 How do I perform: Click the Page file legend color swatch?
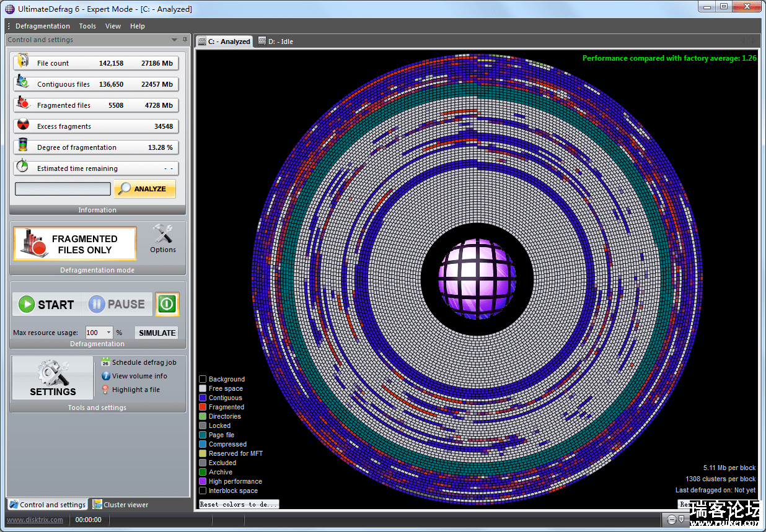203,435
